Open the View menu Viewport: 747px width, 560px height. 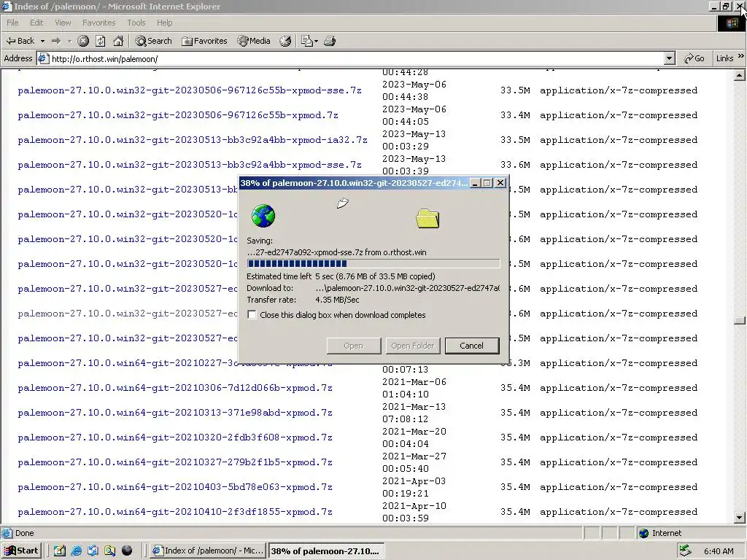pos(63,23)
